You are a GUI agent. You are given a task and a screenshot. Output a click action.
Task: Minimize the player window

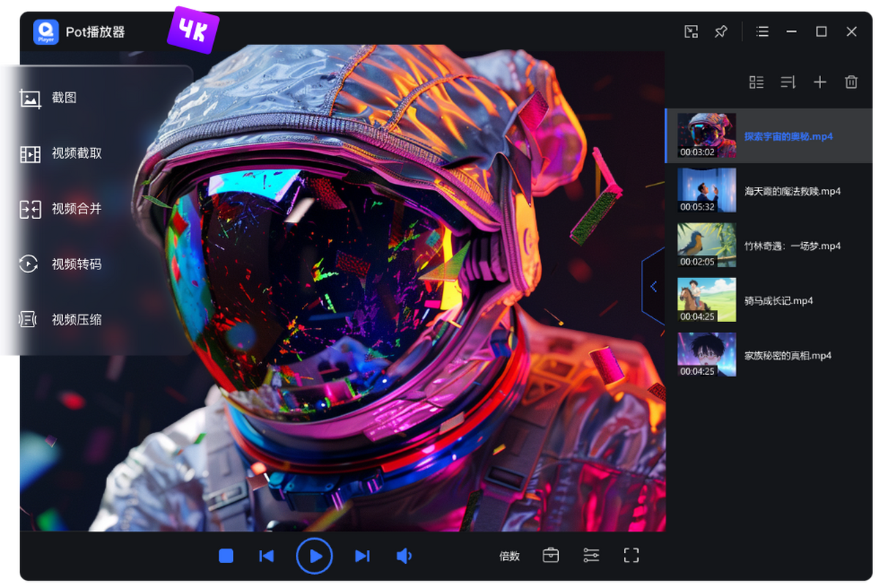(x=792, y=31)
